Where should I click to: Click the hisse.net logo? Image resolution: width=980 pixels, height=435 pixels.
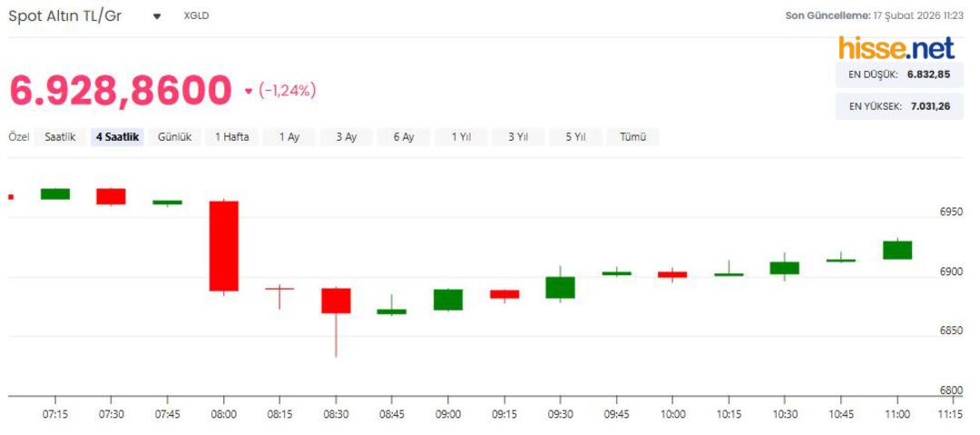pyautogui.click(x=896, y=47)
